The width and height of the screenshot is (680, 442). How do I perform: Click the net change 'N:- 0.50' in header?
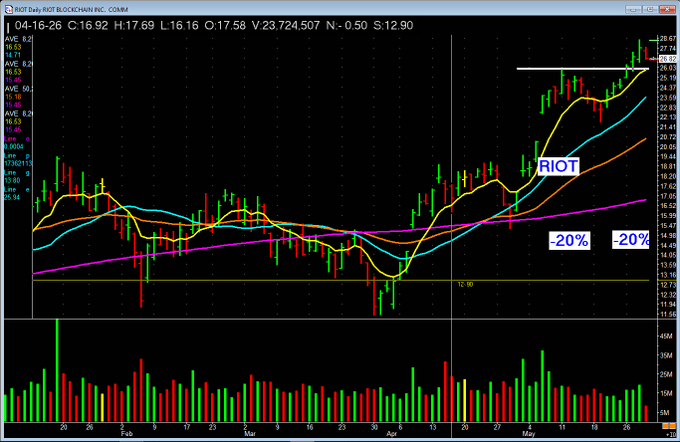pos(347,26)
